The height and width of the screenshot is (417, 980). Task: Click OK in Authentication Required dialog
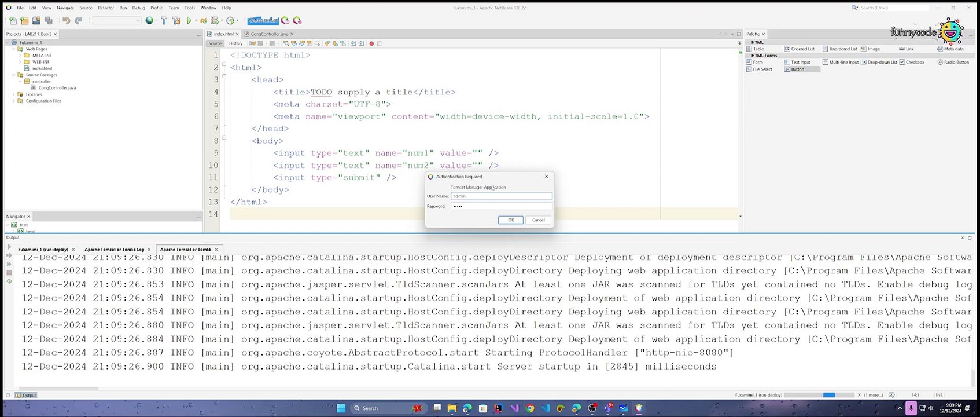pos(511,220)
